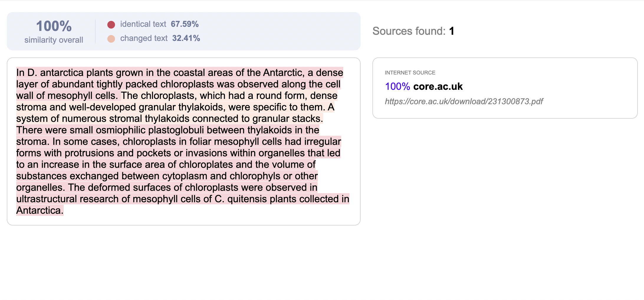Click the blue 100% source match percentage

tap(397, 87)
